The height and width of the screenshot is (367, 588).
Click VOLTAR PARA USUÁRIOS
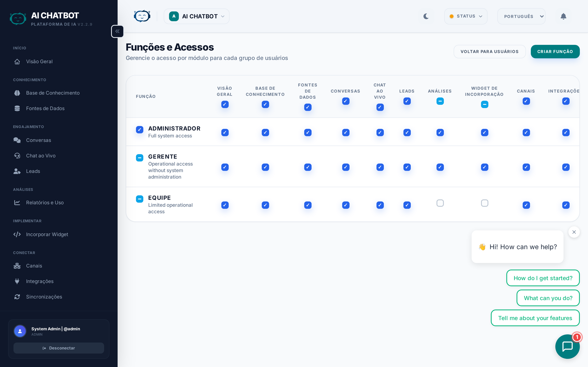click(490, 51)
